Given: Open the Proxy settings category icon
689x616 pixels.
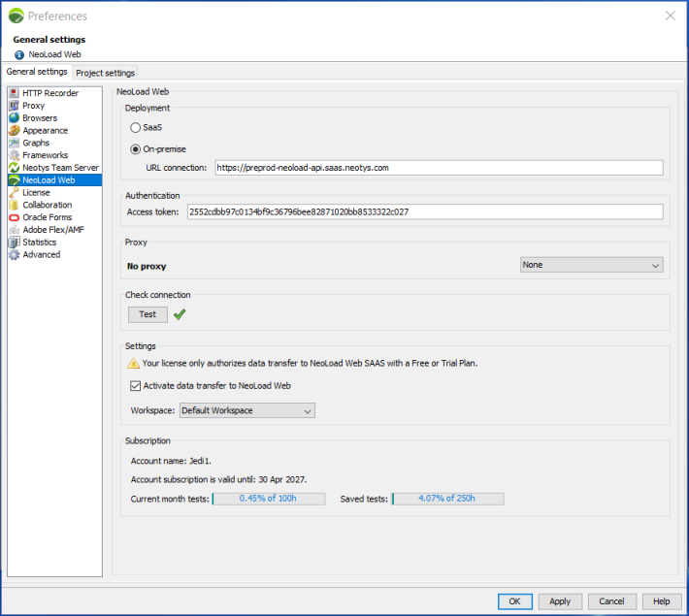Looking at the screenshot, I should [x=14, y=106].
